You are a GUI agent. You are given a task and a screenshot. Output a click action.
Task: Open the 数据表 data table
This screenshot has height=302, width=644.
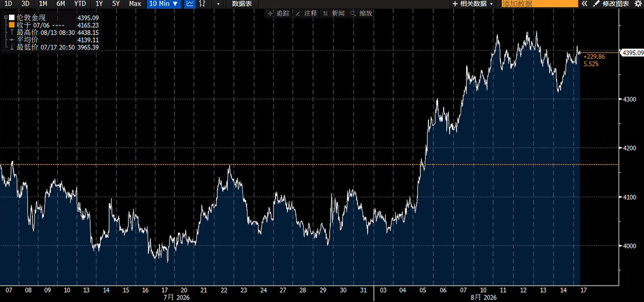tap(242, 4)
